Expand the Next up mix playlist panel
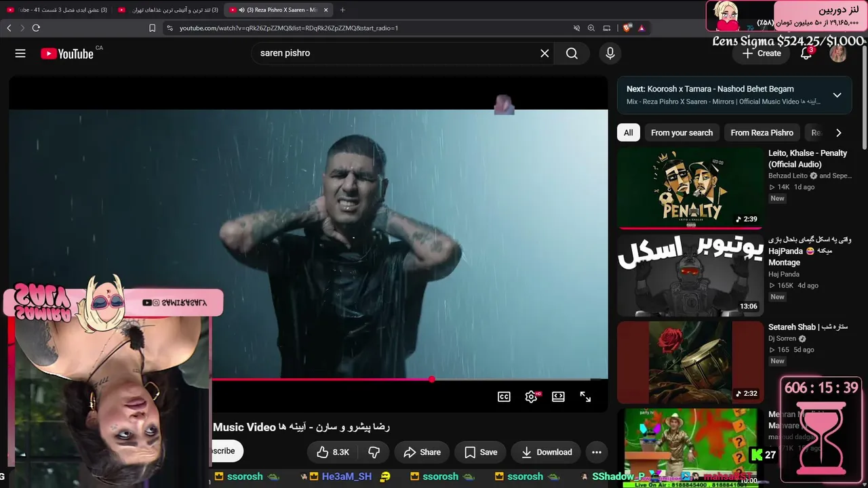Viewport: 868px width, 488px height. coord(837,95)
